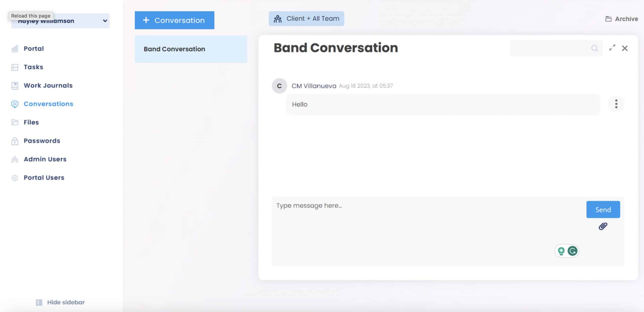The image size is (644, 312).
Task: Click the Tasks navigation icon
Action: pyautogui.click(x=15, y=66)
